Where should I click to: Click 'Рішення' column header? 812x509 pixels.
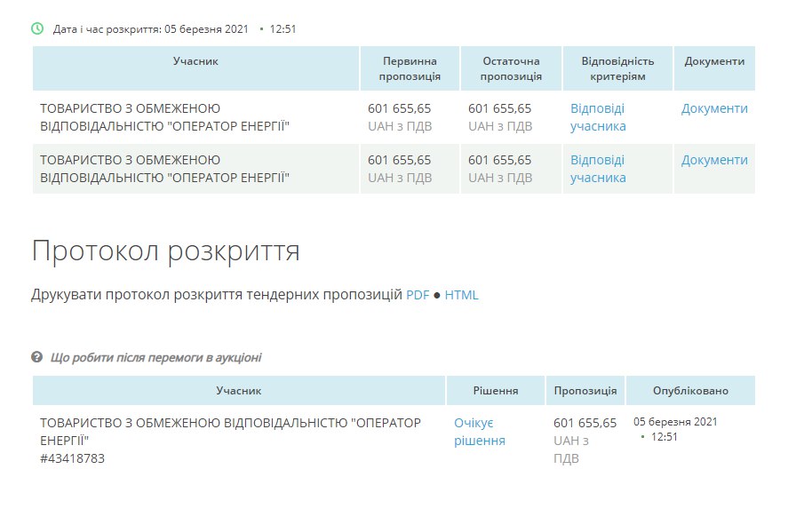point(496,391)
